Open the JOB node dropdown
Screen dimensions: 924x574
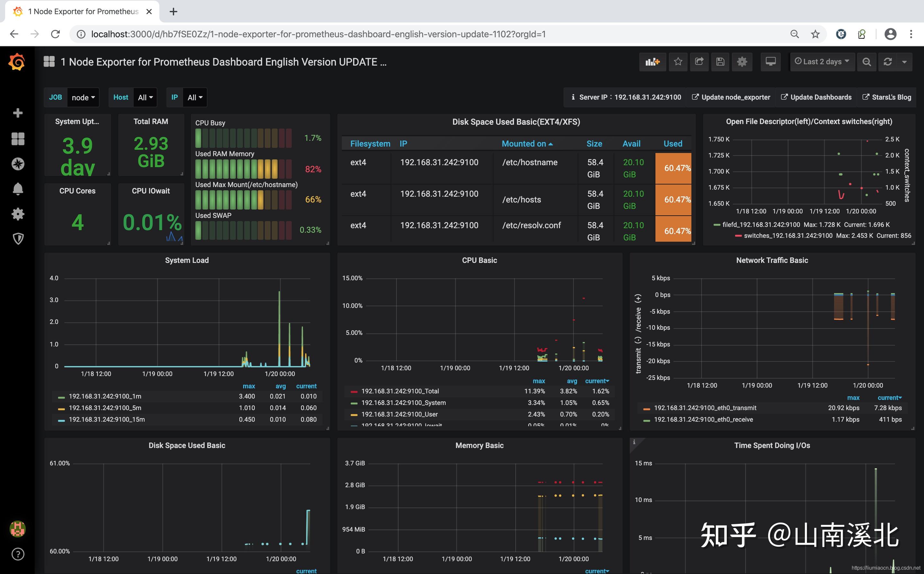pos(83,98)
